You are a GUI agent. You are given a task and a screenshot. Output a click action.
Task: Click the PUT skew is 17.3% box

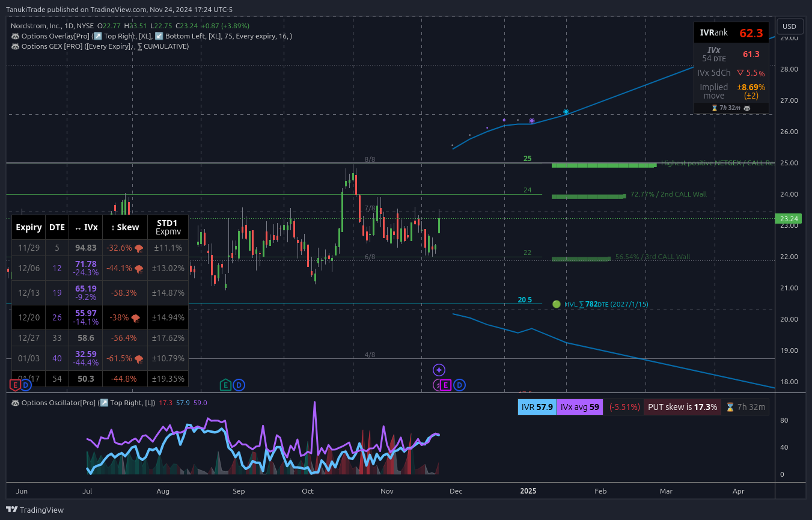coord(682,407)
